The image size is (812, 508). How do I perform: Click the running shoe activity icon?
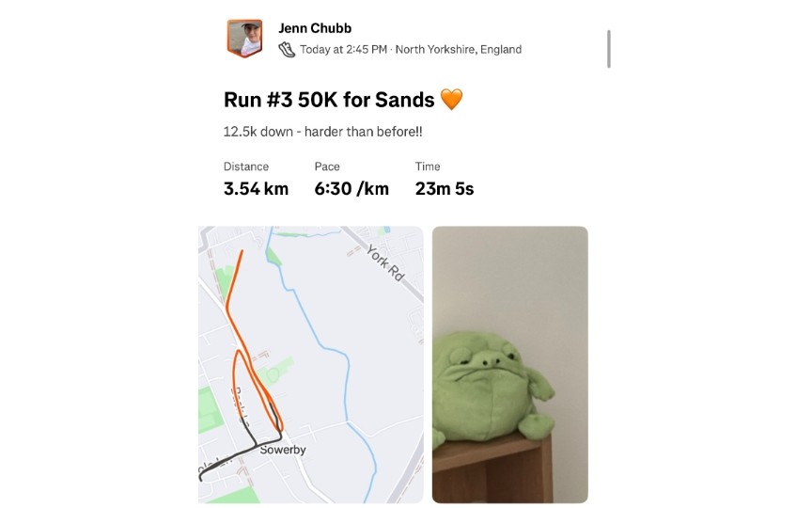click(288, 50)
